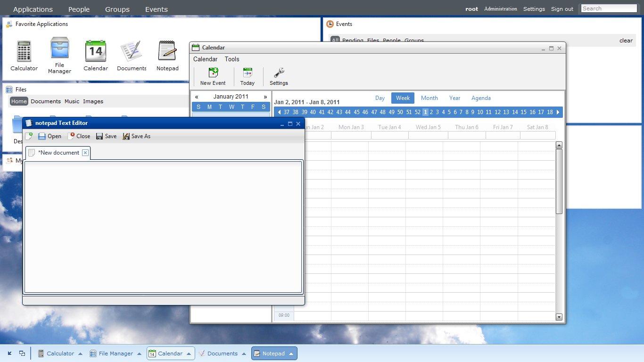Click the Search input field
Image resolution: width=644 pixels, height=362 pixels.
(x=609, y=8)
